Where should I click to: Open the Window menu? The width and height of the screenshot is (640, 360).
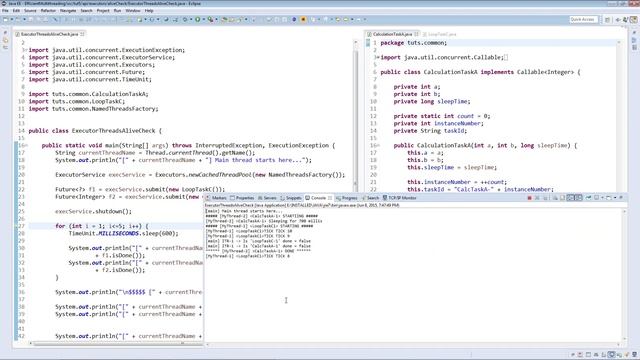(133, 11)
